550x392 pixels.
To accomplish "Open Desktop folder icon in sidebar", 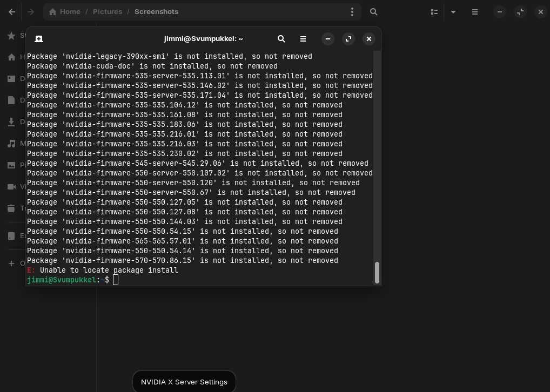I will pyautogui.click(x=11, y=78).
